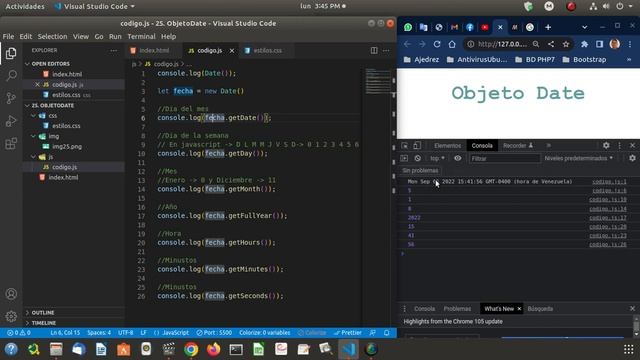Open Firefox from the Ubuntu dock
The width and height of the screenshot is (640, 360).
coord(213,349)
